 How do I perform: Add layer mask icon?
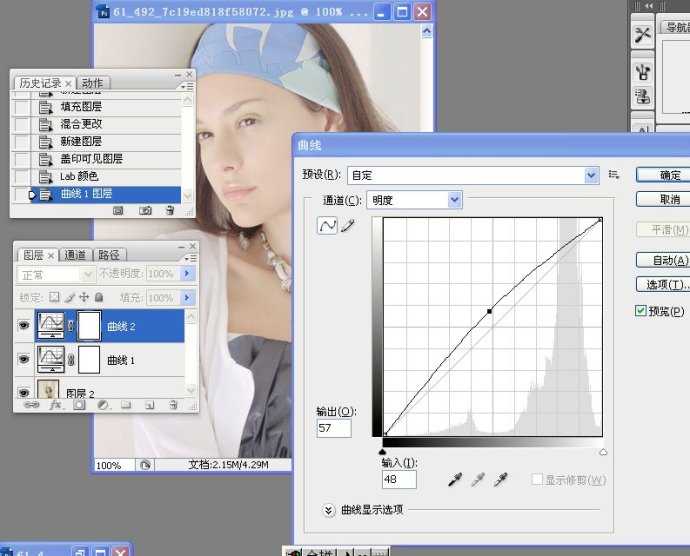pos(79,405)
